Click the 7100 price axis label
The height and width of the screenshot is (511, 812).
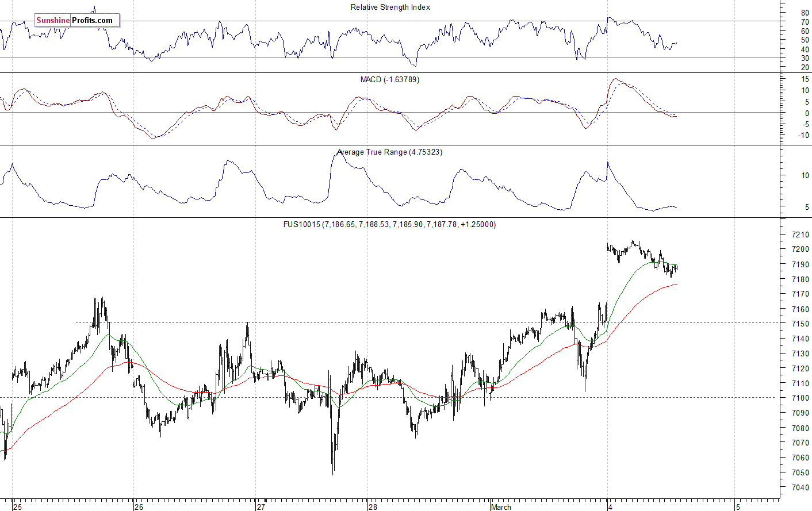pos(800,398)
